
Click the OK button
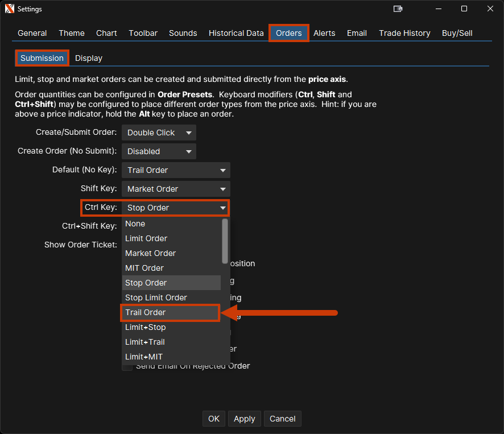click(x=213, y=419)
